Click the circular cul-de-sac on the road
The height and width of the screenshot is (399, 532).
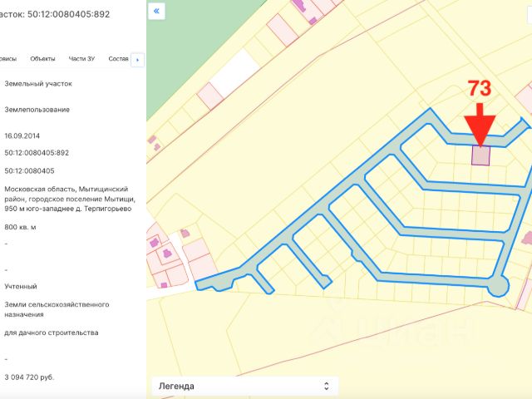(497, 285)
